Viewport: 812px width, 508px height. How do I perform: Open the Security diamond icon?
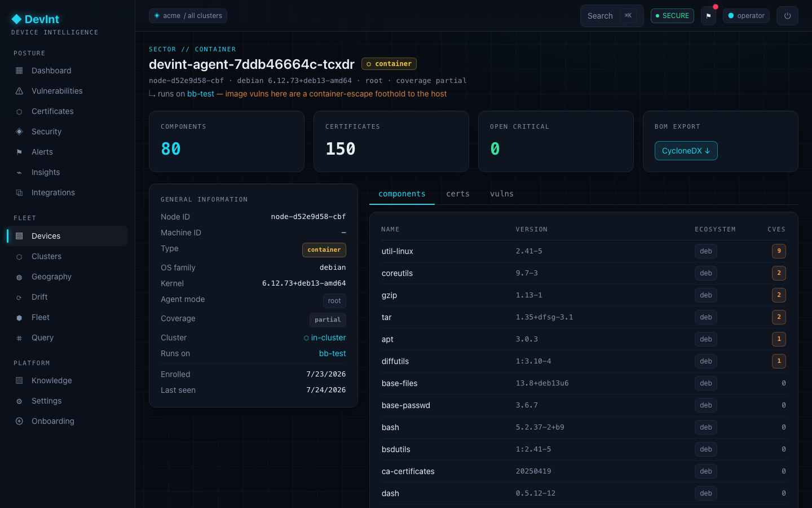[x=19, y=132]
